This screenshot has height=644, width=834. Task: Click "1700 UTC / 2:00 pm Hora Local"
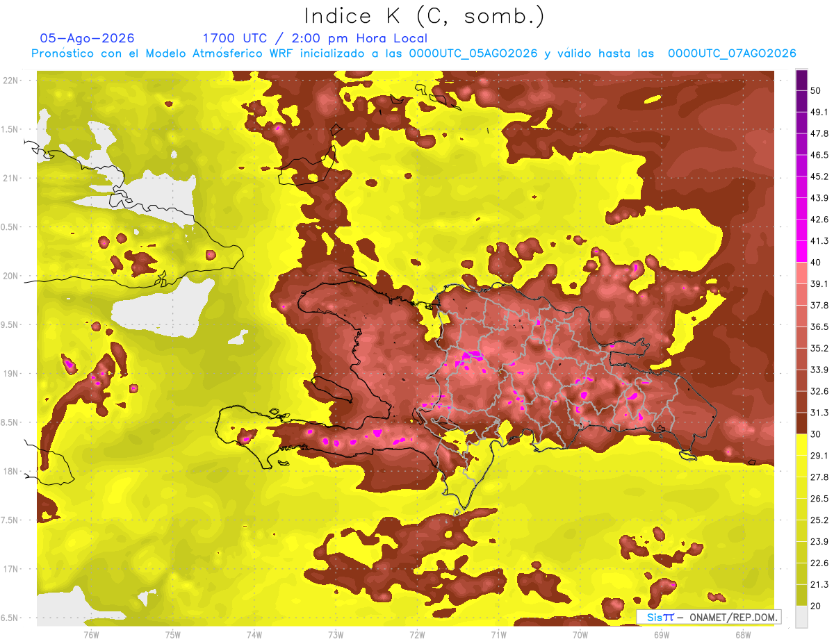pos(315,38)
